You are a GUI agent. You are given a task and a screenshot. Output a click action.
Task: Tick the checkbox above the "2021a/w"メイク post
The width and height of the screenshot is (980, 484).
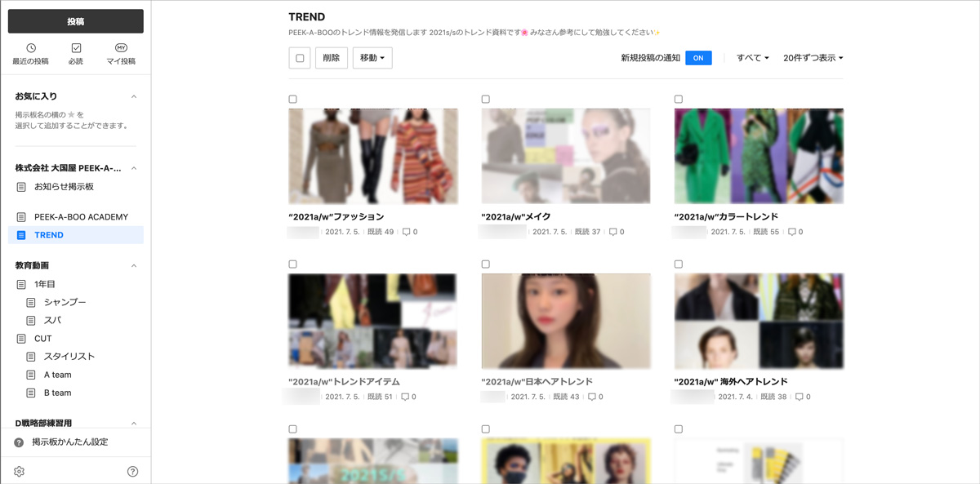tap(486, 100)
